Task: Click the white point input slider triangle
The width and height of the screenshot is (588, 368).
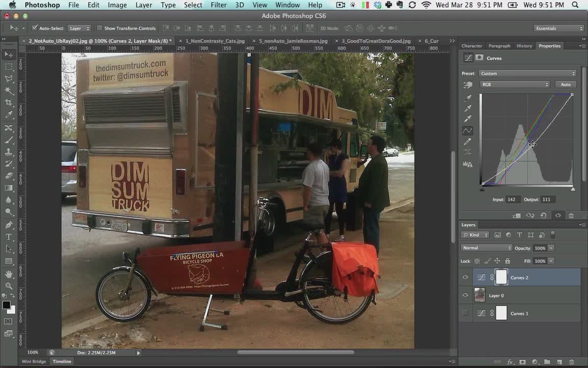Action: [x=573, y=189]
